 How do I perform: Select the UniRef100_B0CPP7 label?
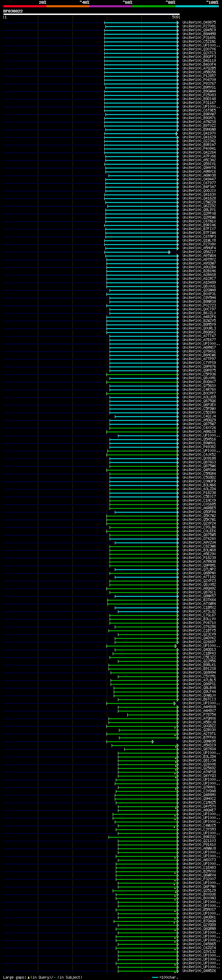(x=199, y=394)
